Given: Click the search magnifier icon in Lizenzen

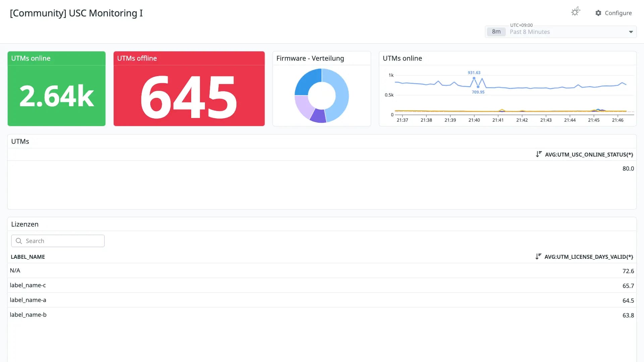Looking at the screenshot, I should tap(19, 241).
